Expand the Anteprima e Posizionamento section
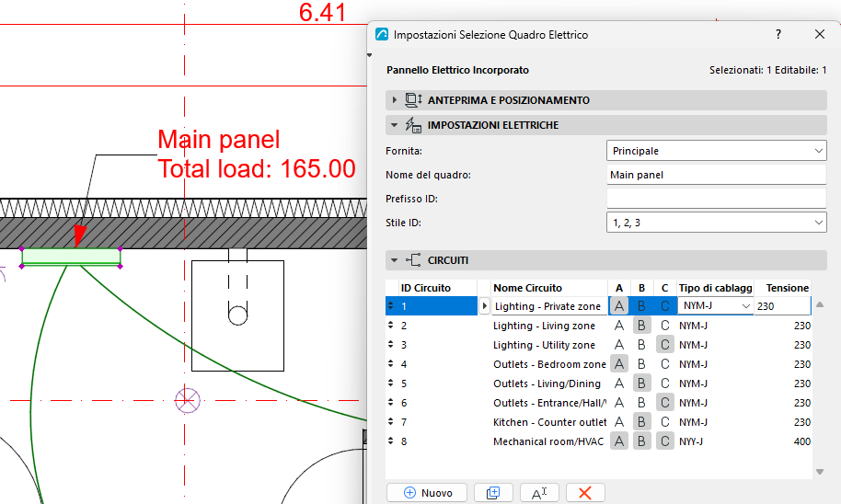841x504 pixels. [395, 99]
